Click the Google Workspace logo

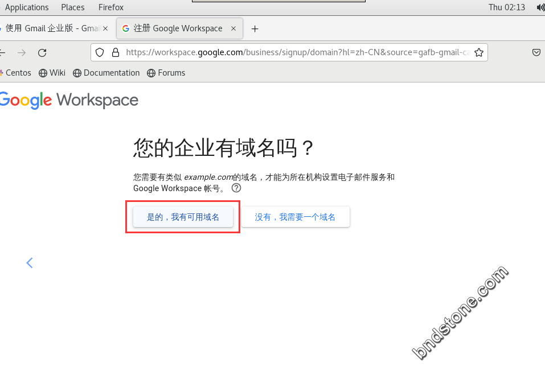[69, 100]
